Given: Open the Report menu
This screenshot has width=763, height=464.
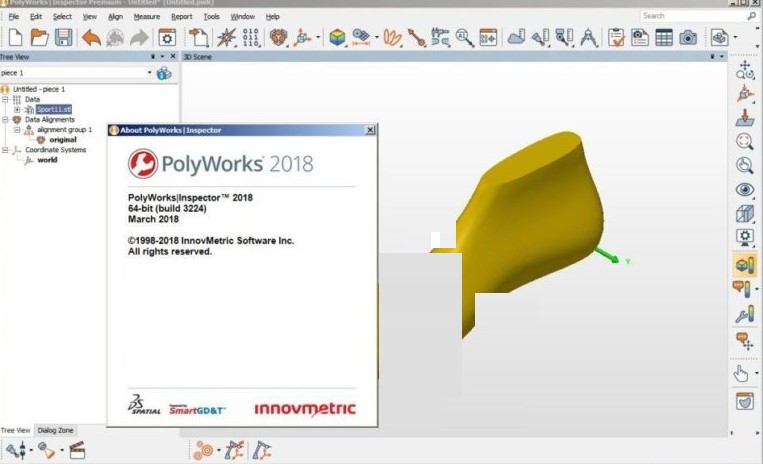Looking at the screenshot, I should 182,17.
